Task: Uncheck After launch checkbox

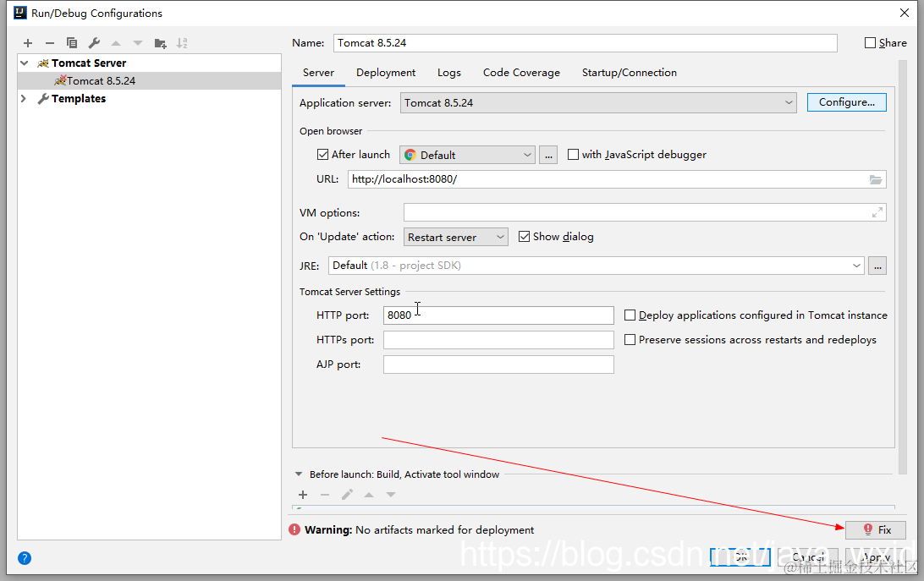Action: click(322, 155)
